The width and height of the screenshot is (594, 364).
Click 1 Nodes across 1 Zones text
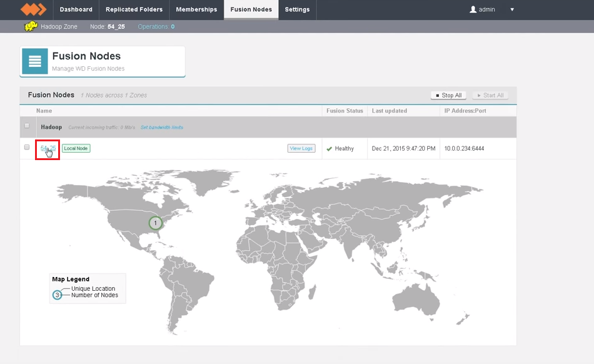114,96
